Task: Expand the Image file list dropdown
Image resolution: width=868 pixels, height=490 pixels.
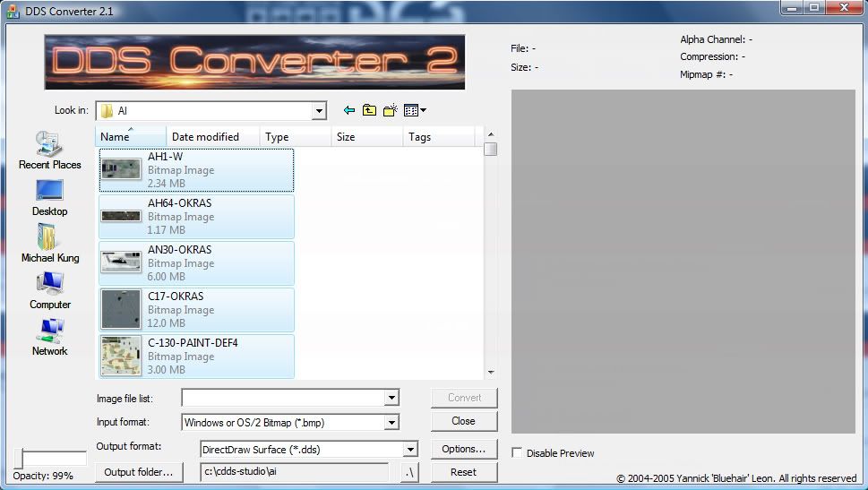Action: 391,398
